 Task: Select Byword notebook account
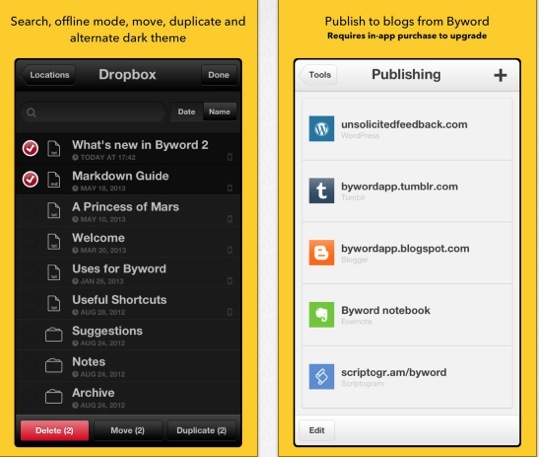tap(407, 315)
